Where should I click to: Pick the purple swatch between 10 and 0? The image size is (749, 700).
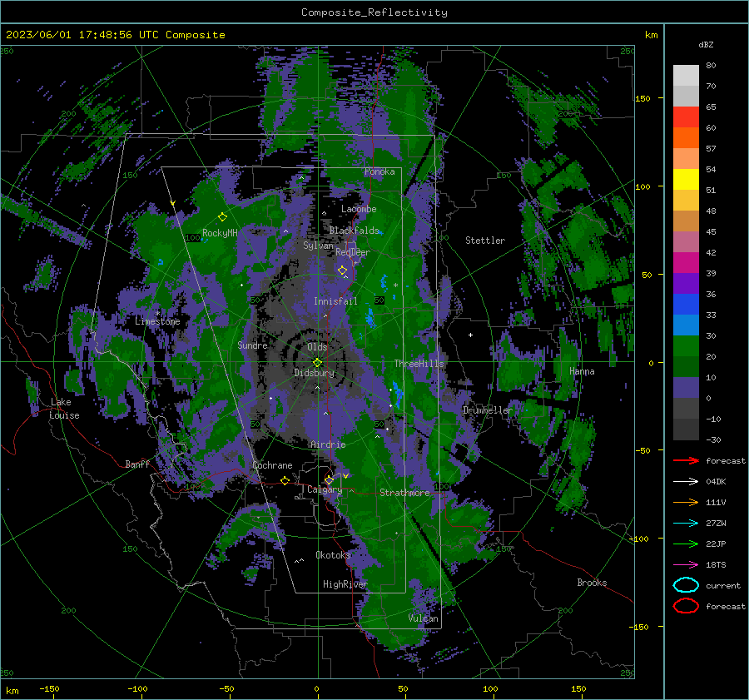[x=686, y=387]
